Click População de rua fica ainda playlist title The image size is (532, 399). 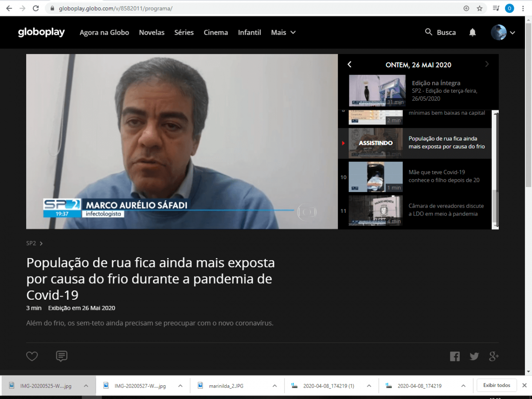point(446,142)
